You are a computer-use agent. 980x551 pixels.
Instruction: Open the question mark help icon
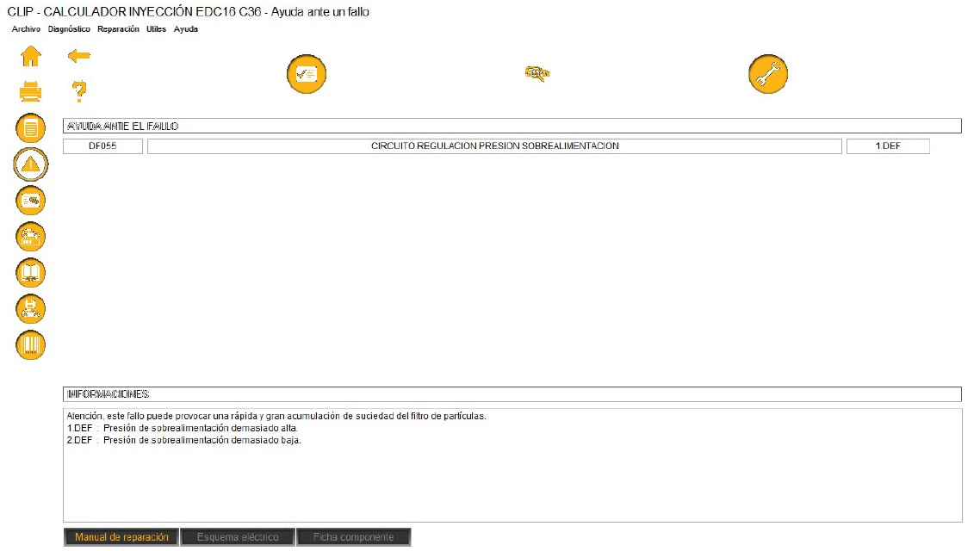(x=78, y=92)
